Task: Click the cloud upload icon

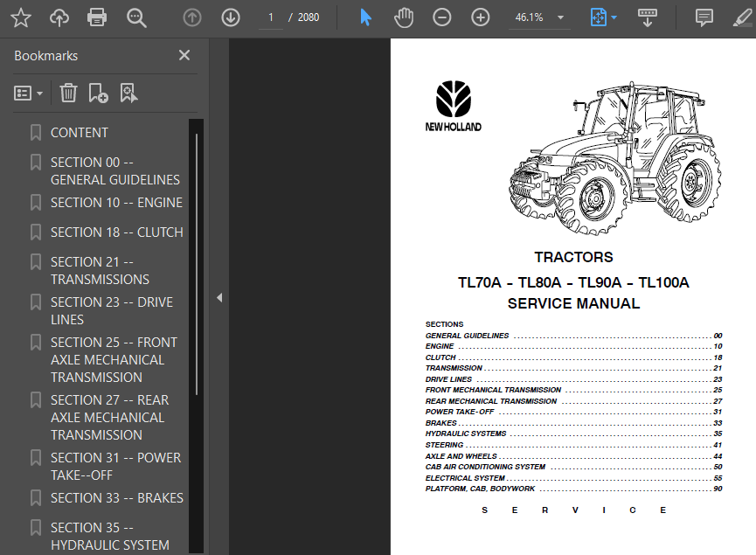Action: [59, 17]
